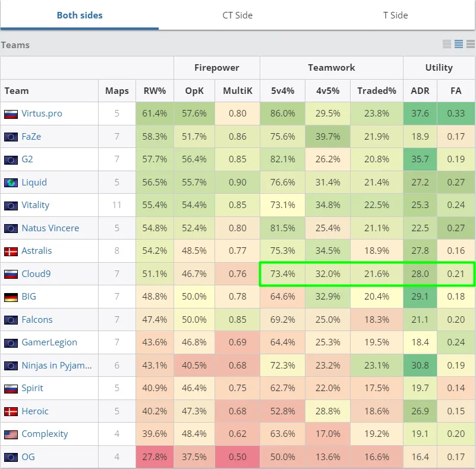Open OG team link
The height and width of the screenshot is (469, 476).
click(29, 457)
